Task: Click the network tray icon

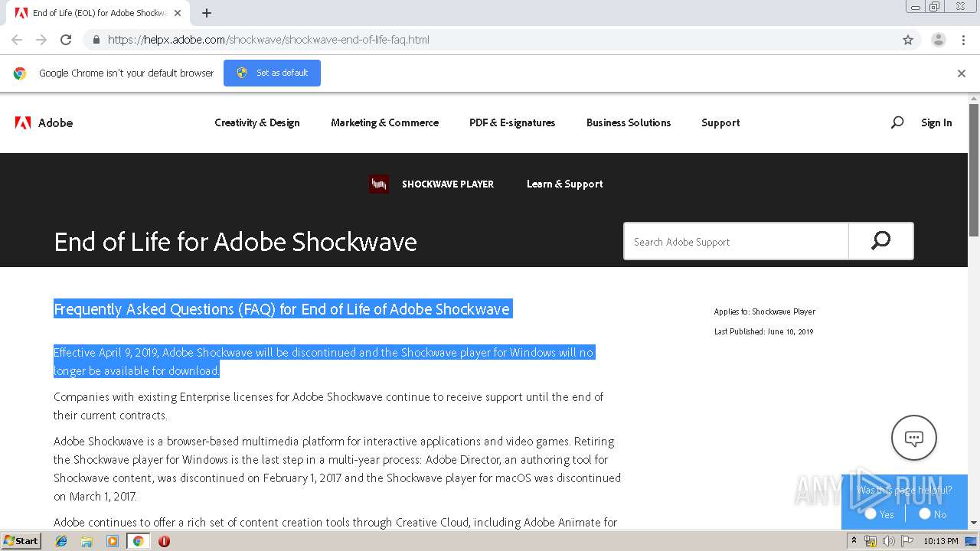Action: coord(871,540)
